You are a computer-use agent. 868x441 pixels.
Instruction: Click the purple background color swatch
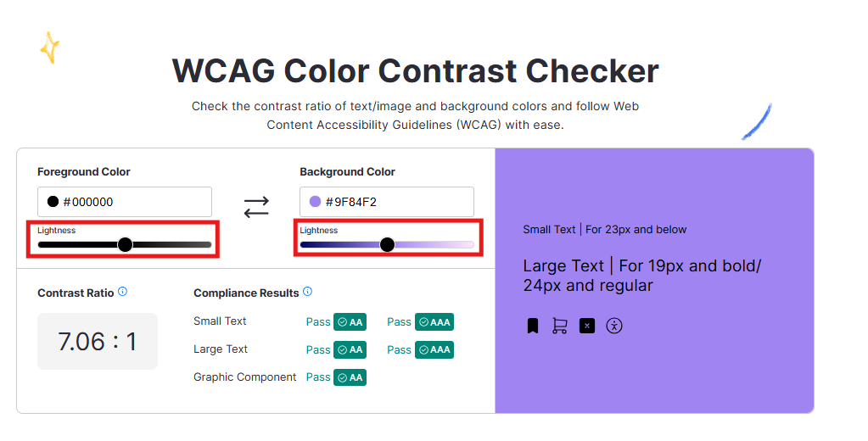pos(315,202)
